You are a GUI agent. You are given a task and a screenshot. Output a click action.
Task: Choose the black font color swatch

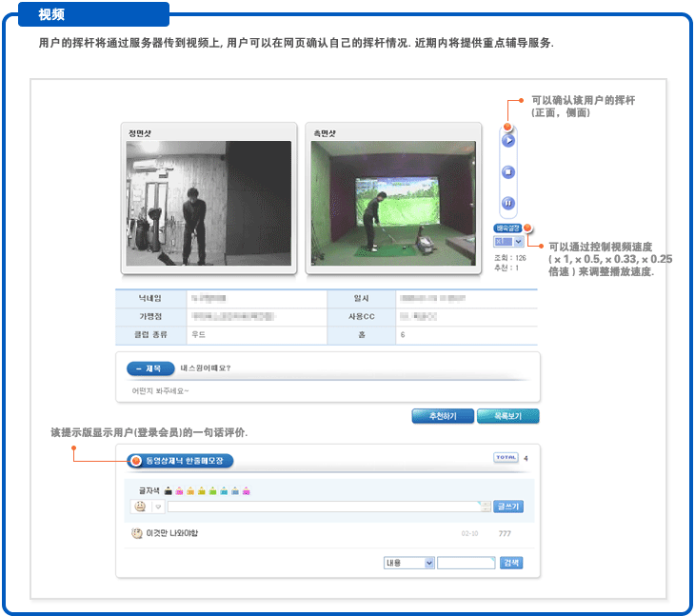click(169, 491)
